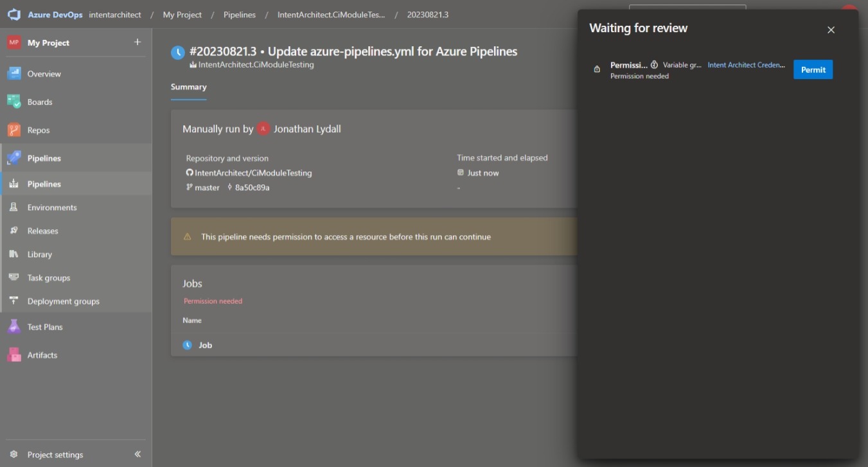The width and height of the screenshot is (868, 467).
Task: Open the Job row in Jobs list
Action: (x=374, y=345)
